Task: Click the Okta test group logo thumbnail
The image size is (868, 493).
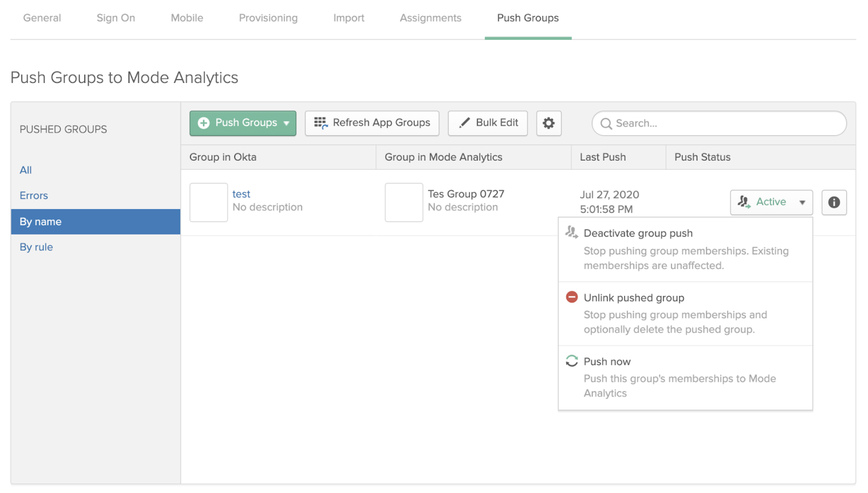Action: (x=208, y=202)
